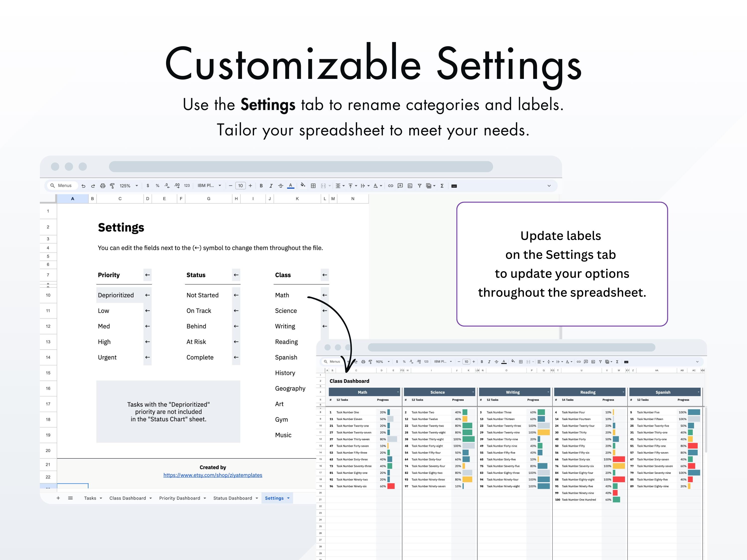
Task: Add a new sheet with the plus button
Action: [x=58, y=498]
